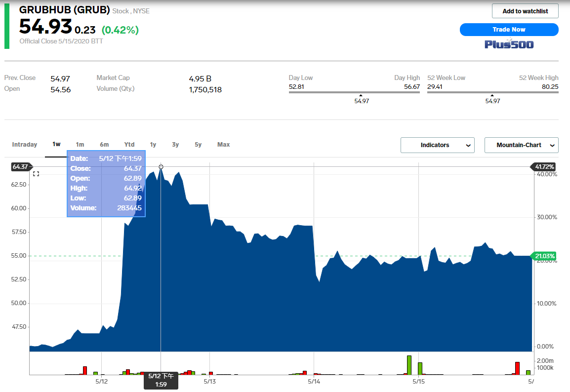This screenshot has height=392, width=570.
Task: Click the 50.00 price axis label
Action: (x=19, y=303)
